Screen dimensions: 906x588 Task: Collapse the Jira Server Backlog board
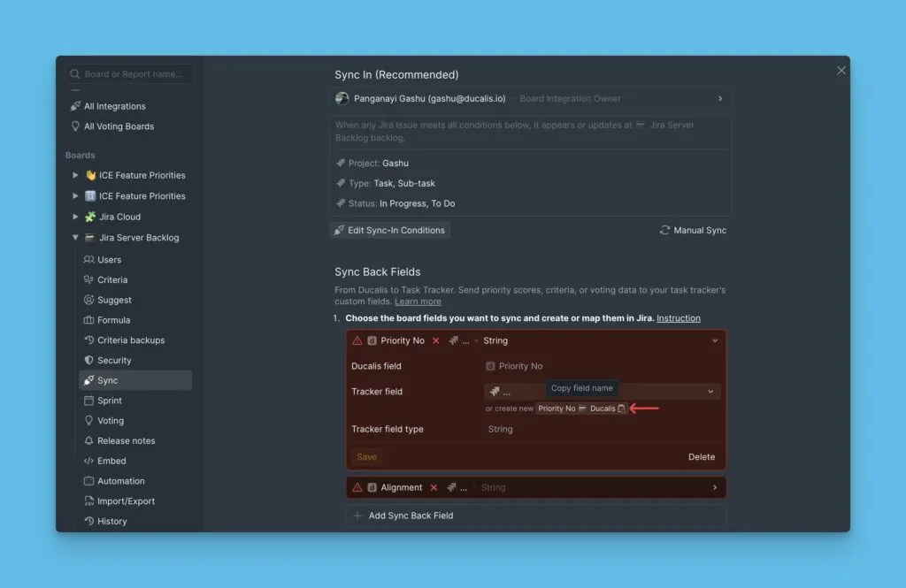tap(75, 238)
